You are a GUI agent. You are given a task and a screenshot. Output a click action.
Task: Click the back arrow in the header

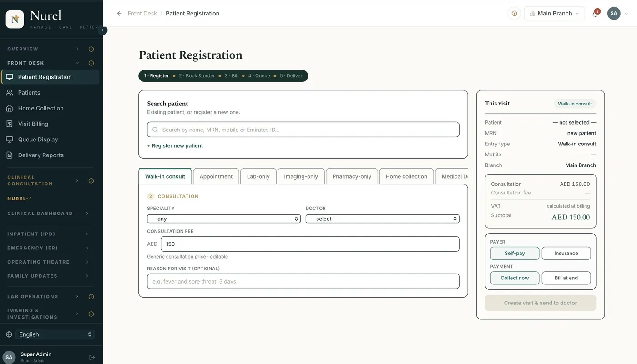(x=120, y=14)
